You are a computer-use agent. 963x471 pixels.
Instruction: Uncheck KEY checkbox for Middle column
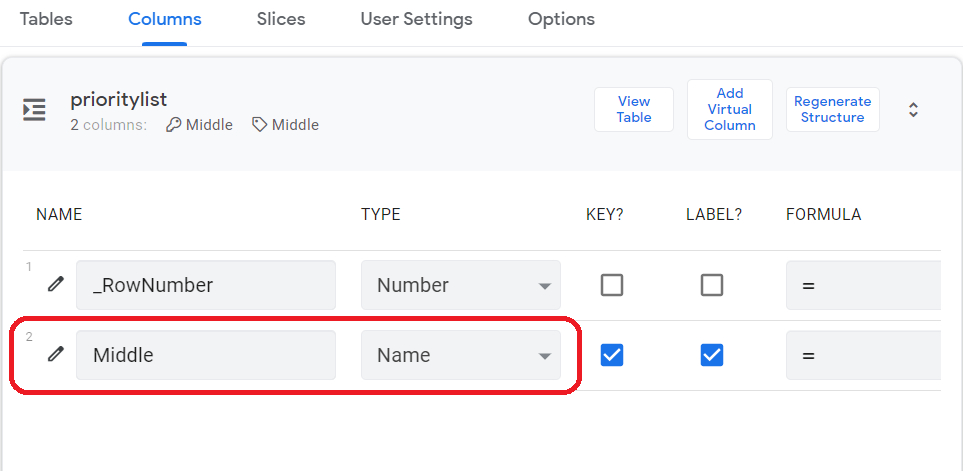click(612, 355)
